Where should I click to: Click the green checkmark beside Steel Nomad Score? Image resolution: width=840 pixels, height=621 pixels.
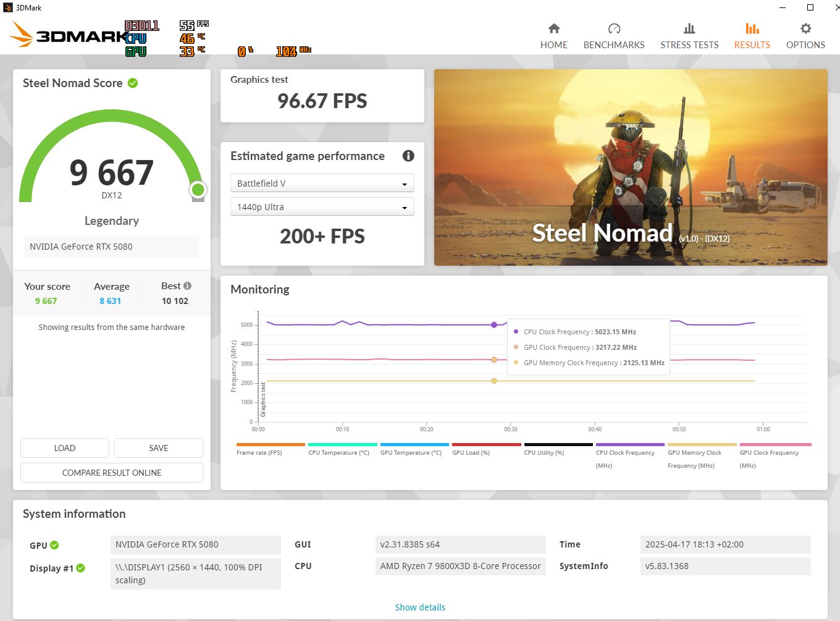132,83
